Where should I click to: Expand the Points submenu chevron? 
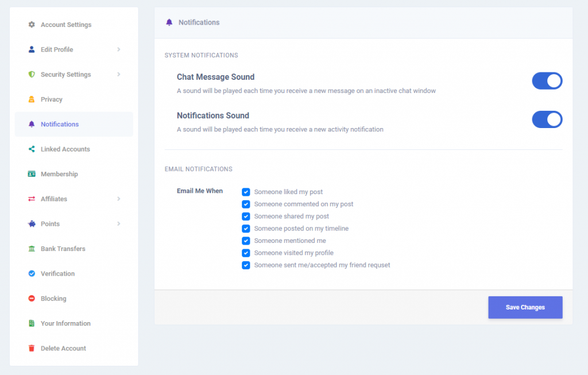[118, 224]
